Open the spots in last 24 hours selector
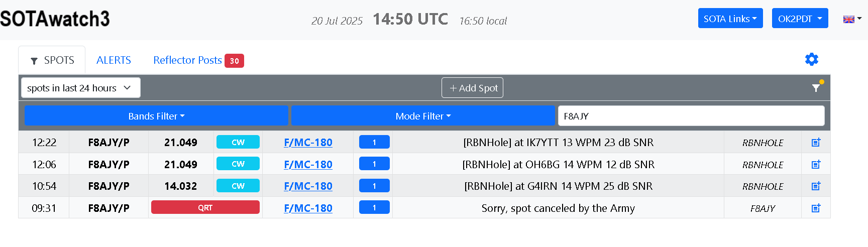This screenshot has height=247, width=868. (80, 88)
